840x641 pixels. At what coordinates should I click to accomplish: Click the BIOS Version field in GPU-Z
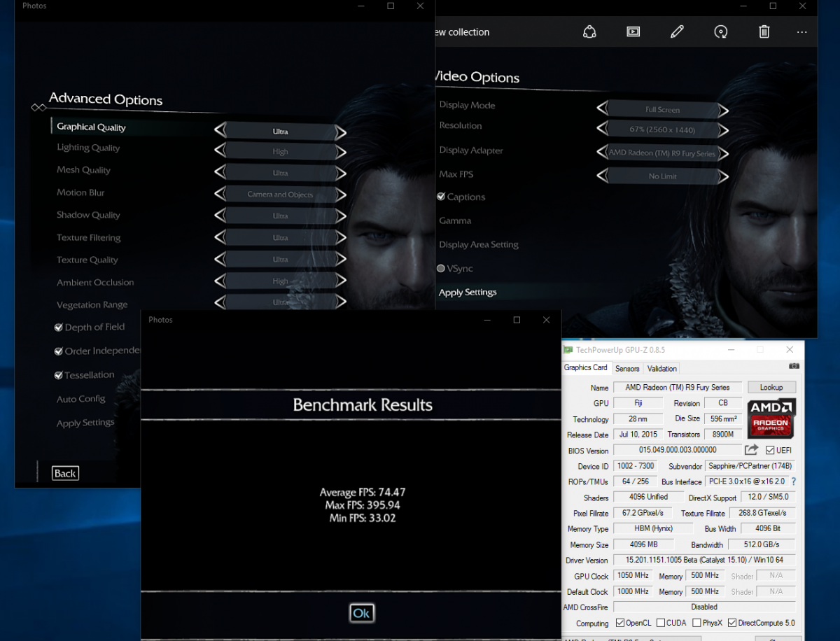678,450
